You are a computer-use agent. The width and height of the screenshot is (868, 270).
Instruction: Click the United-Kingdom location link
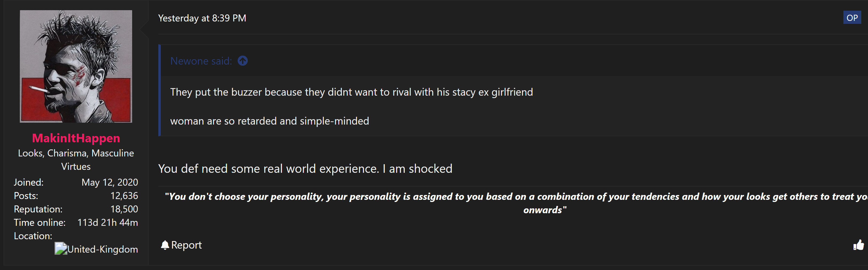coord(102,249)
